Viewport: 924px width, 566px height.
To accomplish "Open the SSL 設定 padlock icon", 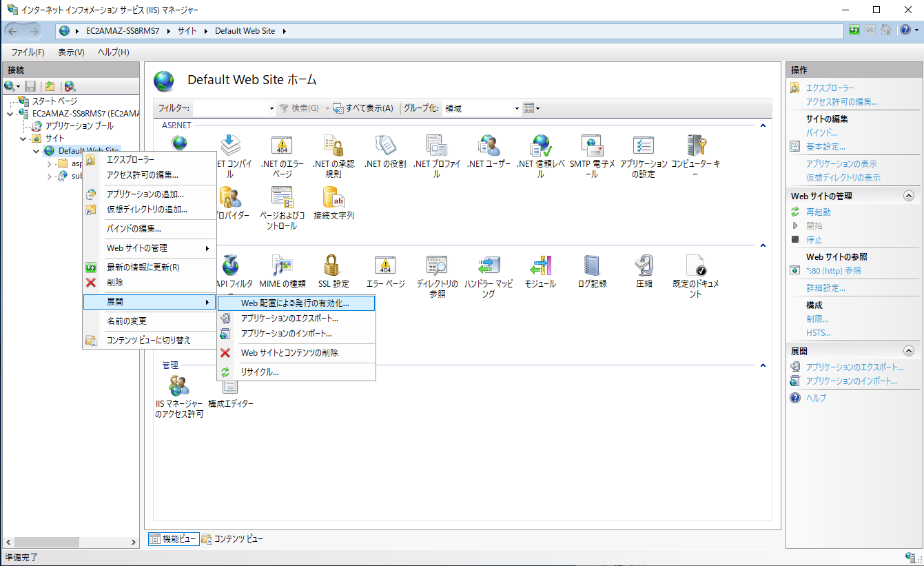I will 333,265.
